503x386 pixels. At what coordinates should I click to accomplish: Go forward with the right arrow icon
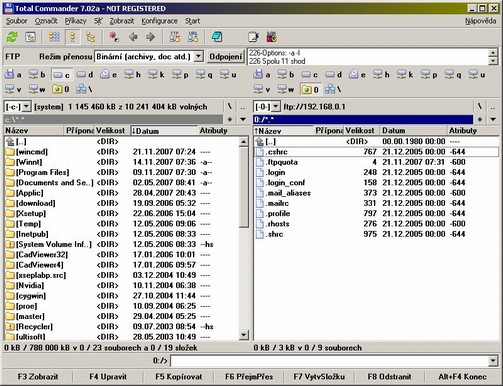pos(151,37)
